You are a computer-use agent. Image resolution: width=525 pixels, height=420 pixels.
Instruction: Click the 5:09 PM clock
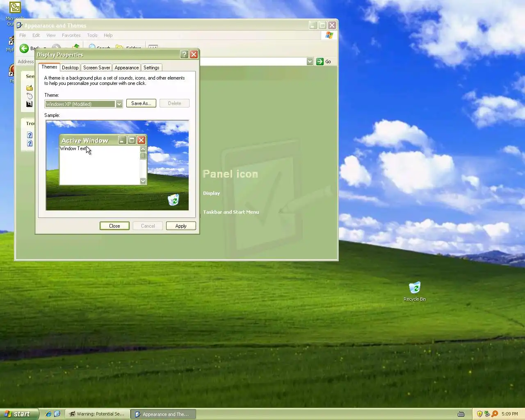coord(509,414)
